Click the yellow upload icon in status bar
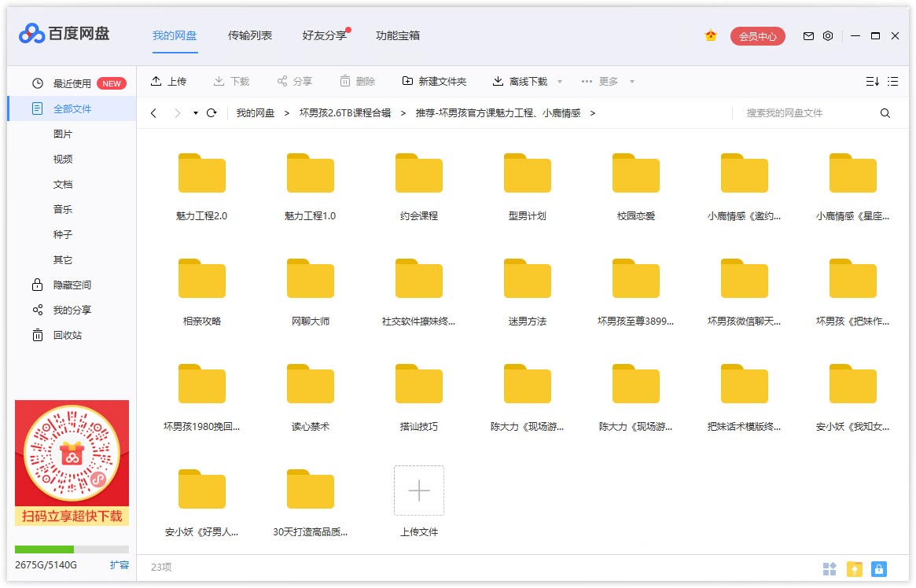 [854, 568]
